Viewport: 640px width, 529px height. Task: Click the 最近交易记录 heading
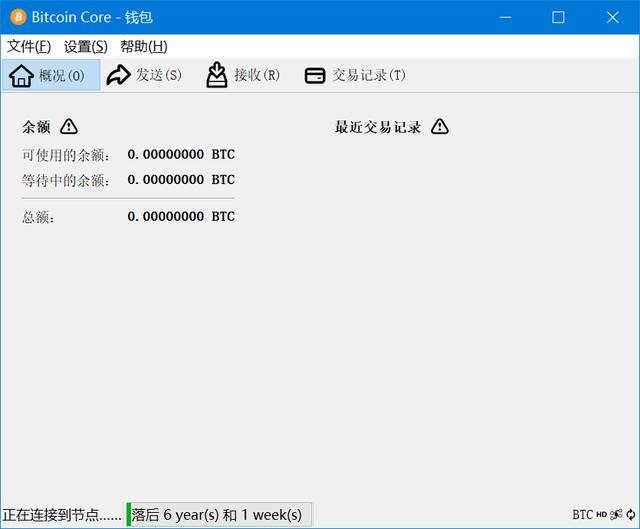378,127
